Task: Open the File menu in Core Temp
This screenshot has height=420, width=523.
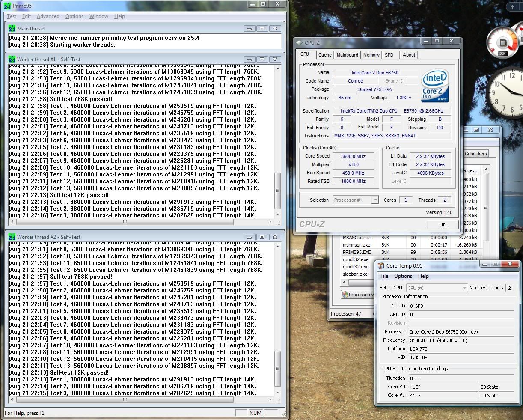Action: pyautogui.click(x=384, y=276)
